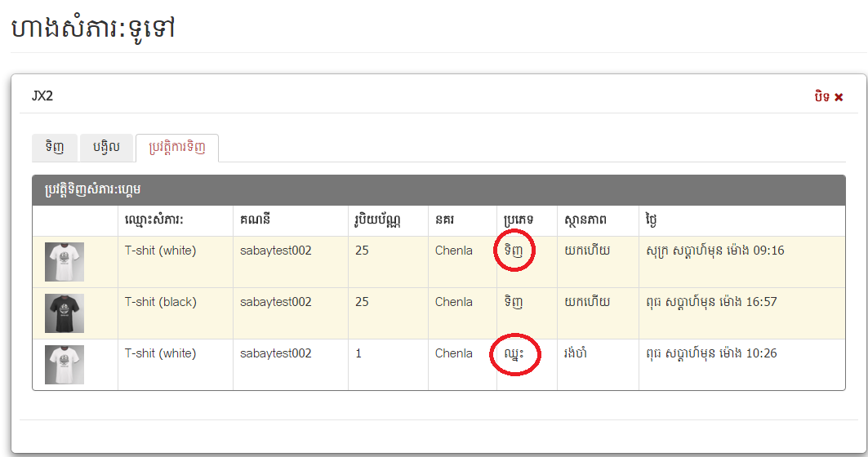This screenshot has width=868, height=457.
Task: Open white T-shirt thumbnail in first row
Action: pos(64,262)
